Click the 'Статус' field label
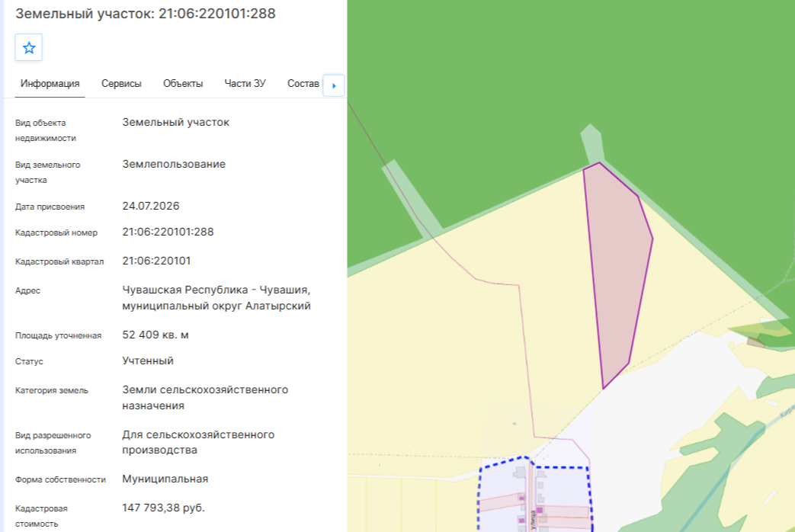Viewport: 795px width, 532px height. [x=29, y=361]
